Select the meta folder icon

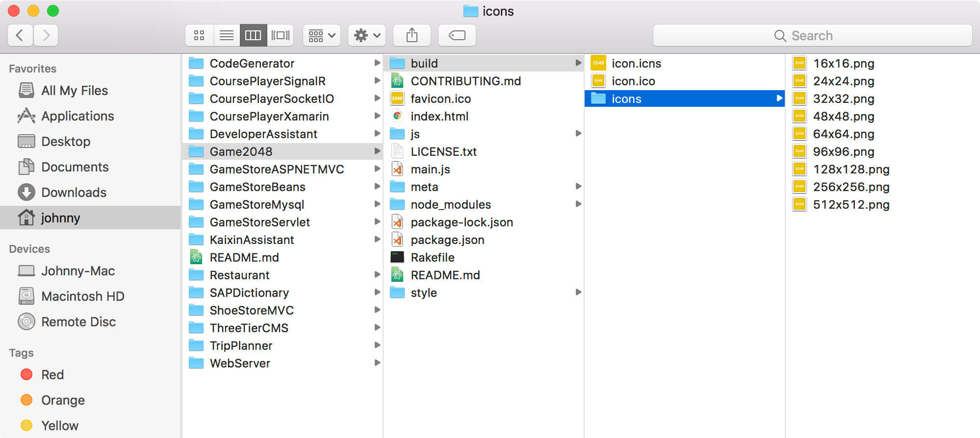[397, 187]
